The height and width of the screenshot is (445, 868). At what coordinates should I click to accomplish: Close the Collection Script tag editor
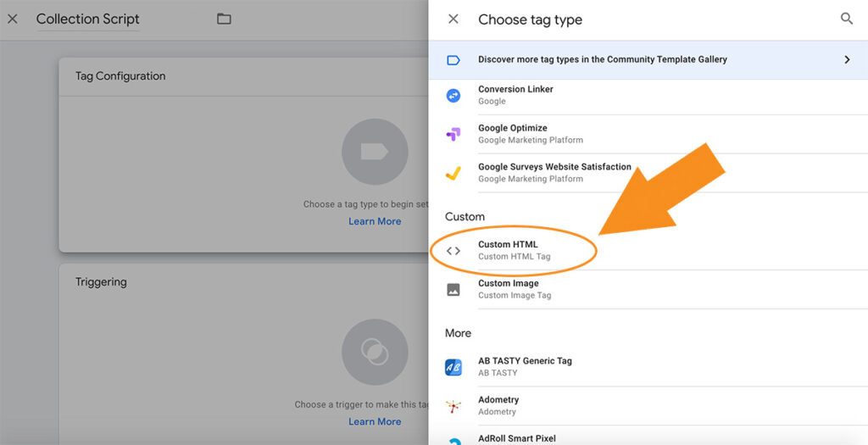coord(13,19)
